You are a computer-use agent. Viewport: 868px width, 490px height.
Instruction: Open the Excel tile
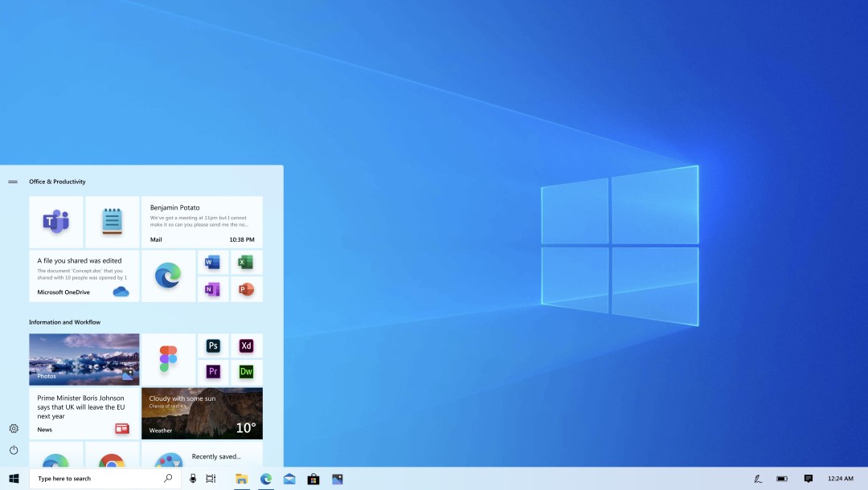247,262
